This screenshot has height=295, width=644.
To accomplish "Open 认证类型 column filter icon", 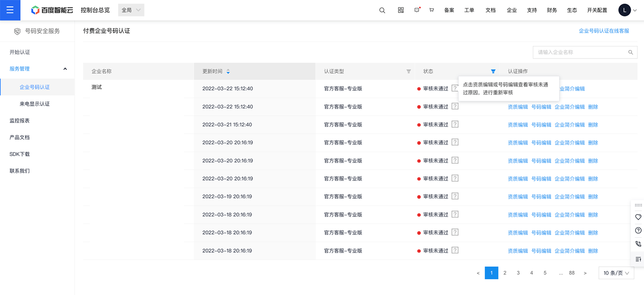I will point(409,71).
